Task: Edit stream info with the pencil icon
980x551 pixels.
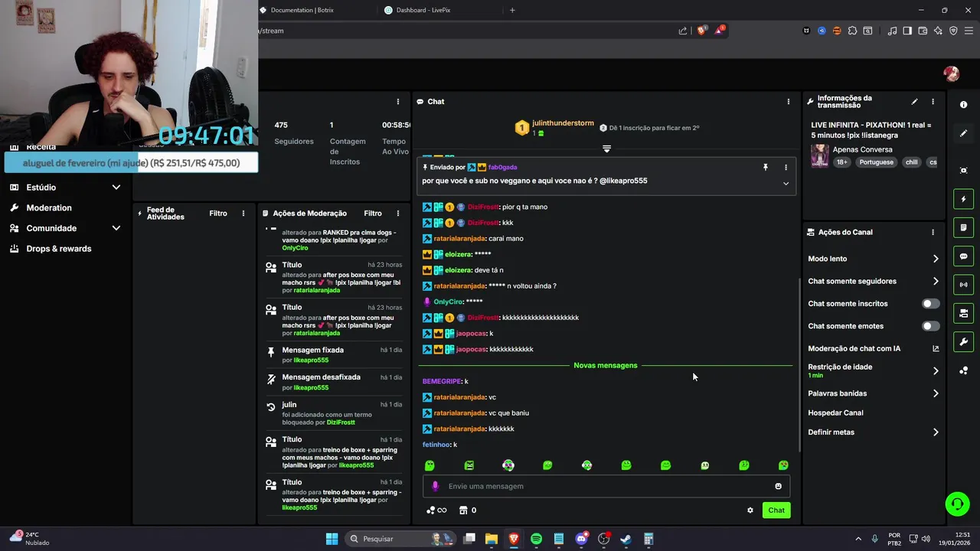Action: tap(914, 102)
